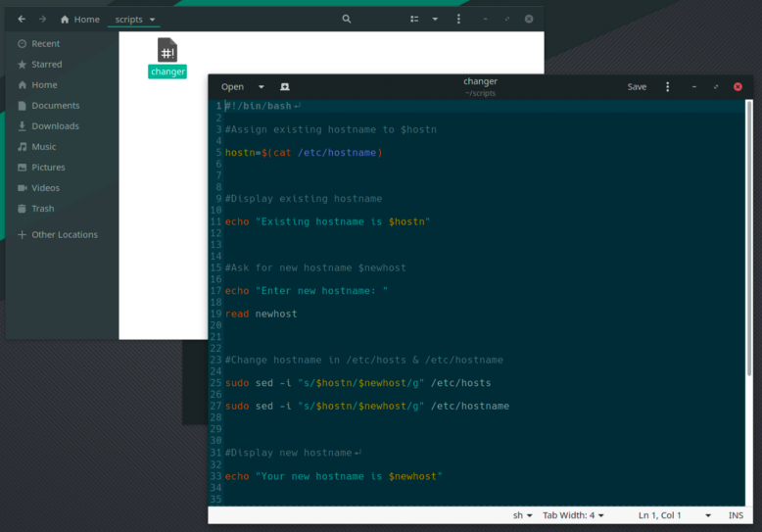The image size is (762, 532).
Task: Open view options dropdown arrow in file manager
Action: point(435,19)
